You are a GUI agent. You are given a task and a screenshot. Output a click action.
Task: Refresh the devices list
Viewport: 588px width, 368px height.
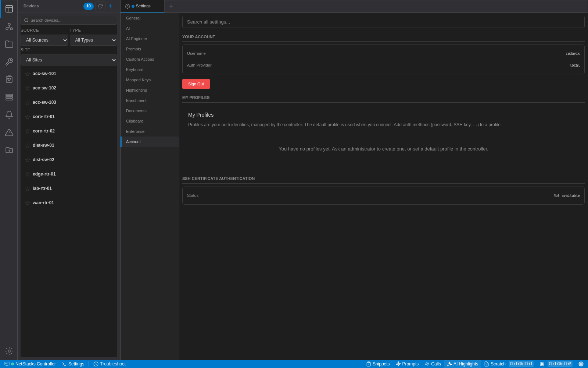tap(100, 6)
